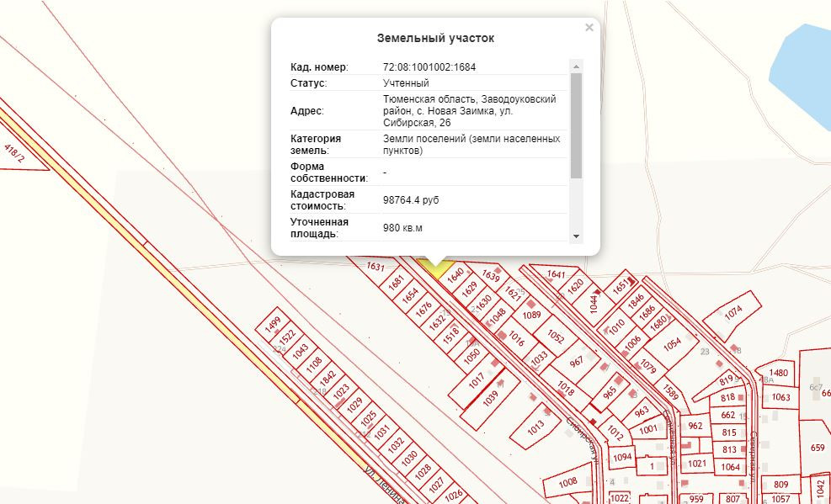Select parcel 1629 on the map

(x=469, y=289)
